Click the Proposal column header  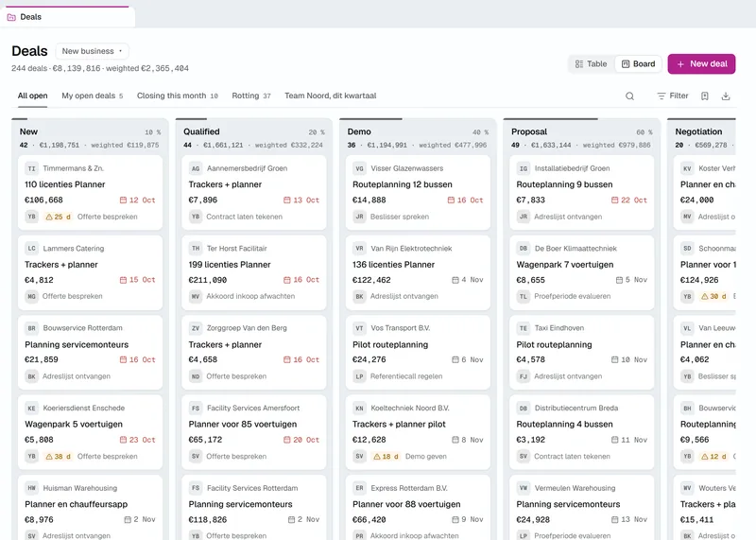pos(529,131)
